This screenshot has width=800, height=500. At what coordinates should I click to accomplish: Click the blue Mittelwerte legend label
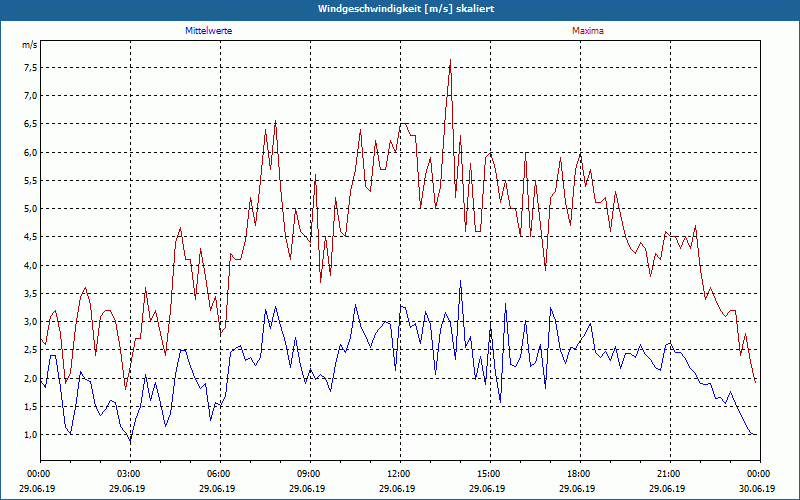209,31
